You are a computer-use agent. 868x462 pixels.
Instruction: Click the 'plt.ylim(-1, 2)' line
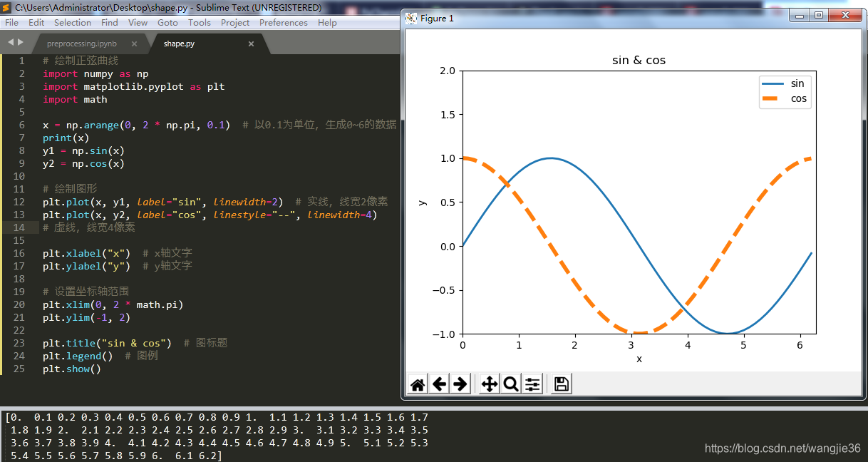click(x=86, y=317)
